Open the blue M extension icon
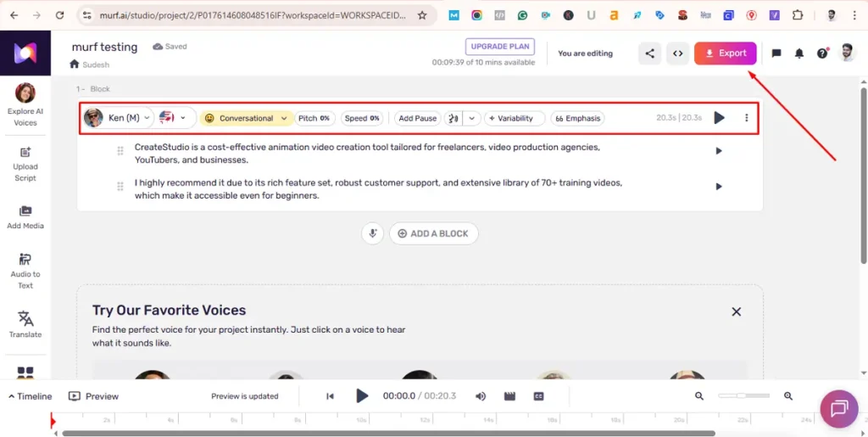Screen dimensions: 868x437 [x=454, y=15]
